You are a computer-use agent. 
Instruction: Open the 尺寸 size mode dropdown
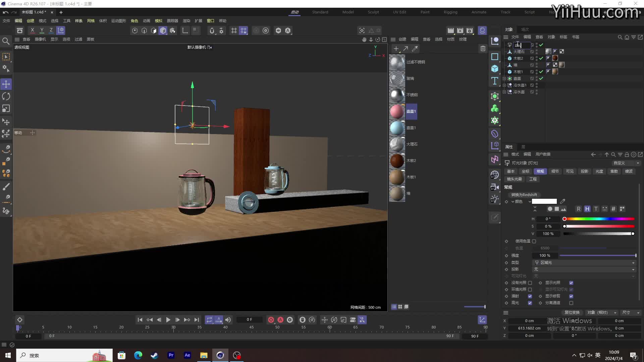[x=631, y=312]
